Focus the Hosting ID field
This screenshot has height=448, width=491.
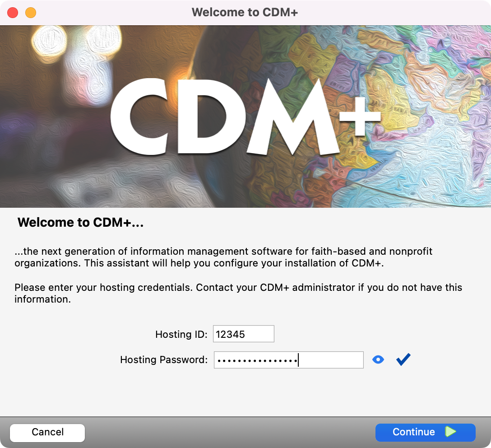point(243,334)
